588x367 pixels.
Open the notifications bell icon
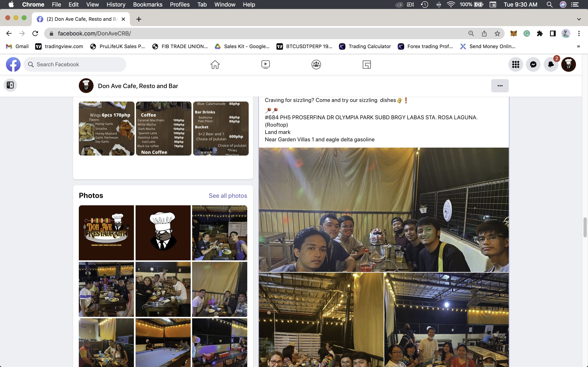[x=551, y=65]
